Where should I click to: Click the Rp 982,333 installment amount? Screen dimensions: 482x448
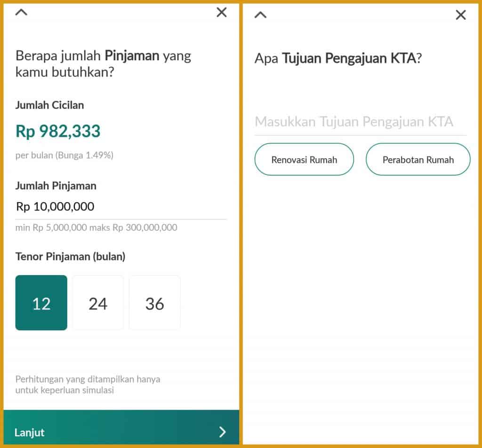pyautogui.click(x=58, y=131)
